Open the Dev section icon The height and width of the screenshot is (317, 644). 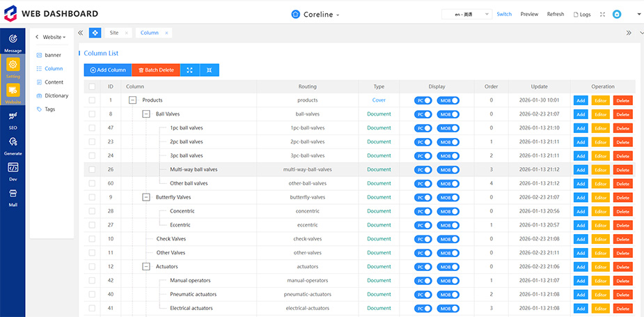click(13, 171)
